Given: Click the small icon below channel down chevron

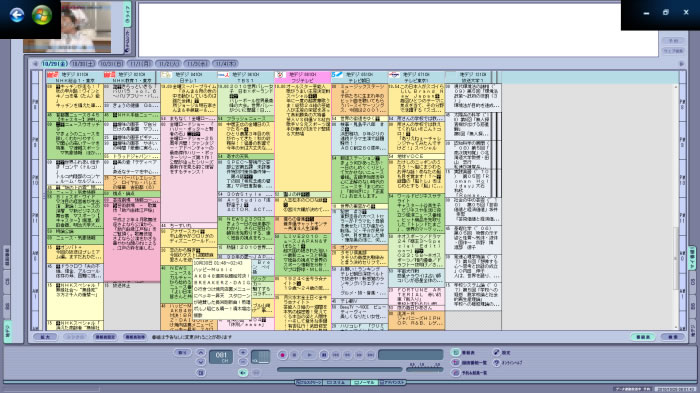Looking at the screenshot, I should [200, 372].
